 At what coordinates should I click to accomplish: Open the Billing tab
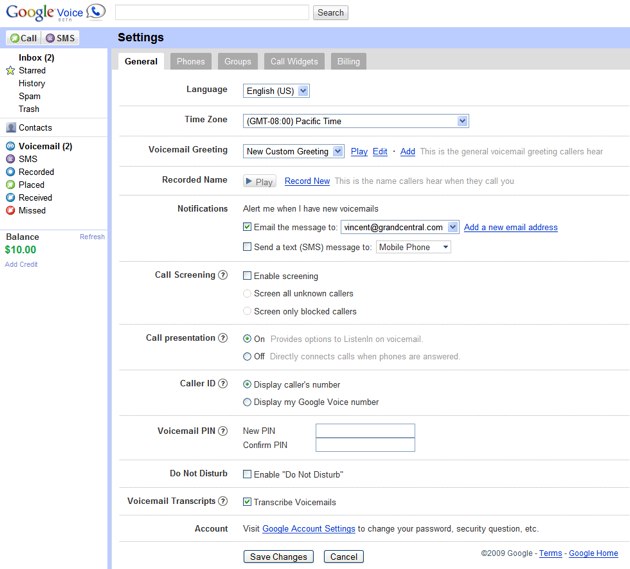click(347, 62)
